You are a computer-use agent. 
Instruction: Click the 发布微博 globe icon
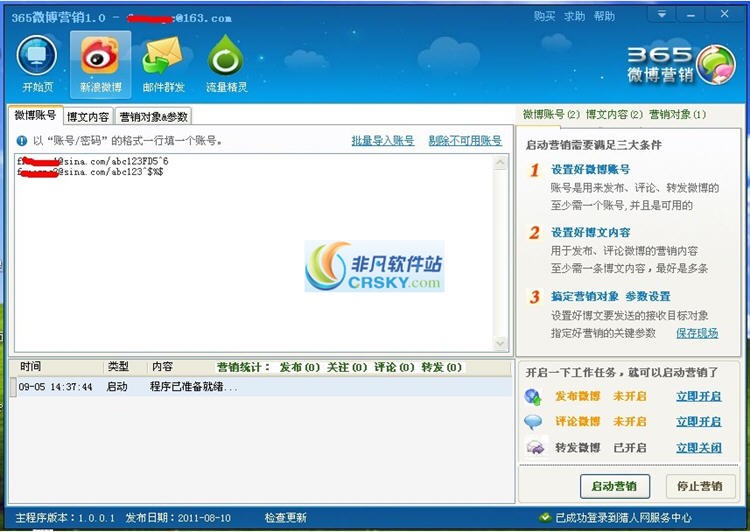(533, 397)
